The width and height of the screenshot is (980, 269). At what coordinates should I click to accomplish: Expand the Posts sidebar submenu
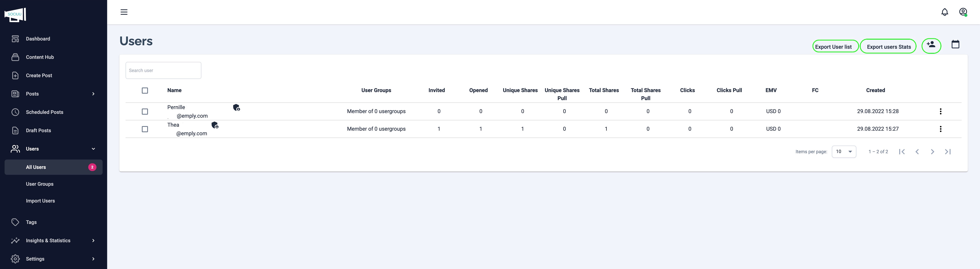click(53, 94)
